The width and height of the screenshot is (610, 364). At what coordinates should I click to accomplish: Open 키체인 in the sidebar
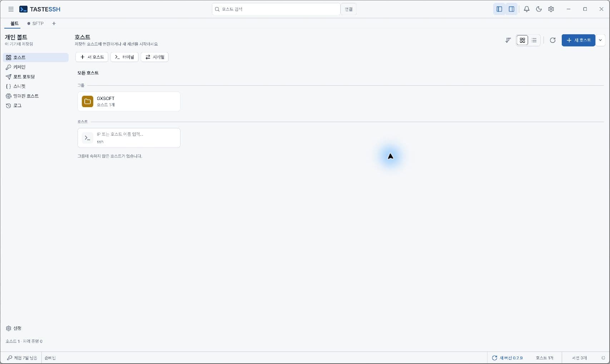[x=35, y=67]
